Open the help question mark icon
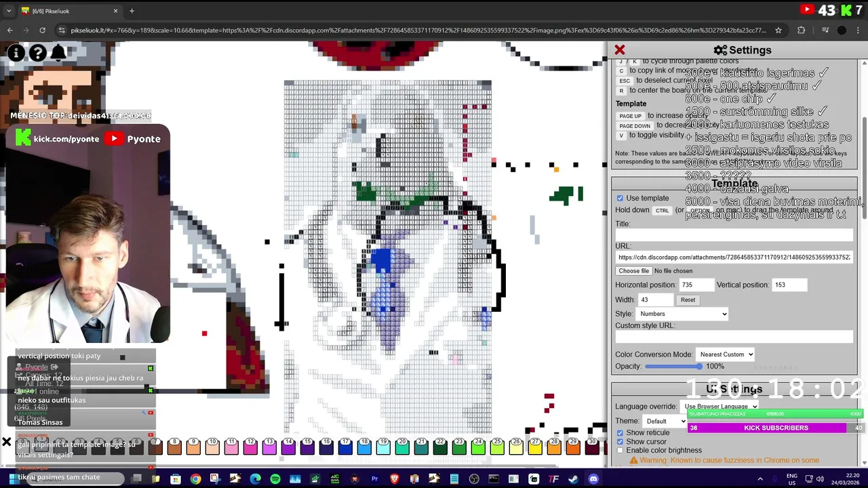The height and width of the screenshot is (488, 868). point(38,53)
